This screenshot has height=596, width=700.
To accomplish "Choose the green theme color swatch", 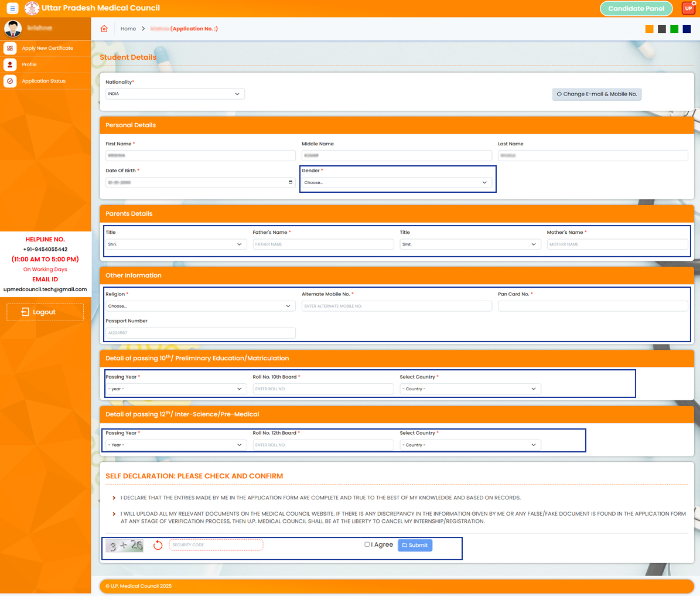I will (x=674, y=29).
